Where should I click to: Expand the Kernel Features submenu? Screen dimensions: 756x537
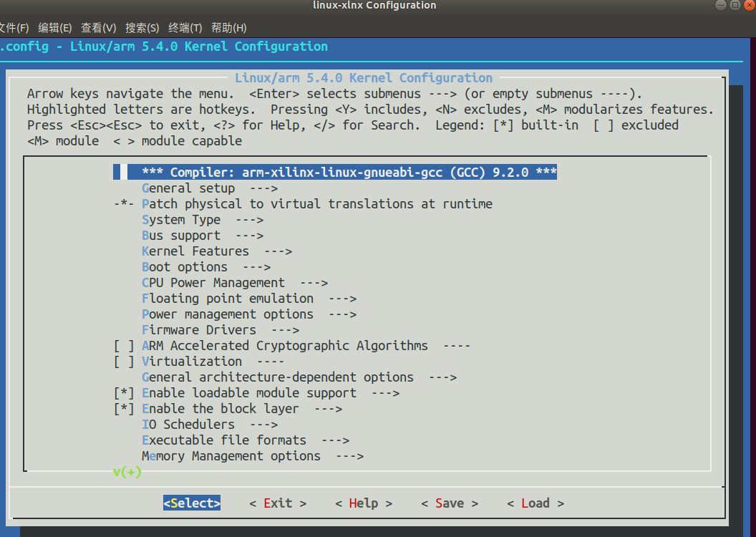point(195,251)
